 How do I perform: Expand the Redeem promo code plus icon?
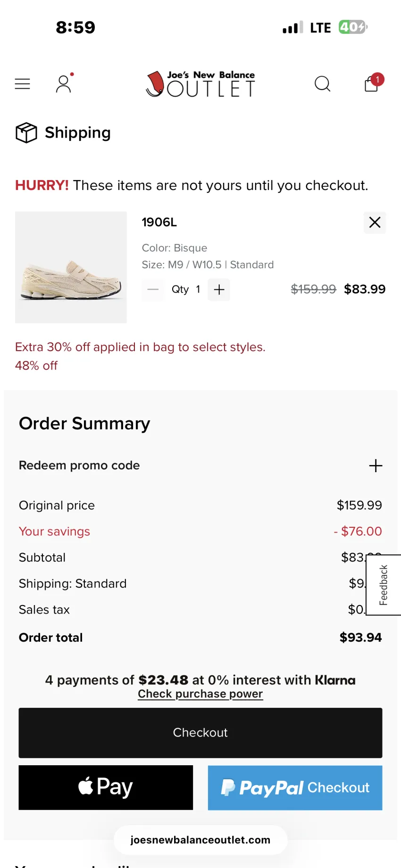[x=376, y=466]
